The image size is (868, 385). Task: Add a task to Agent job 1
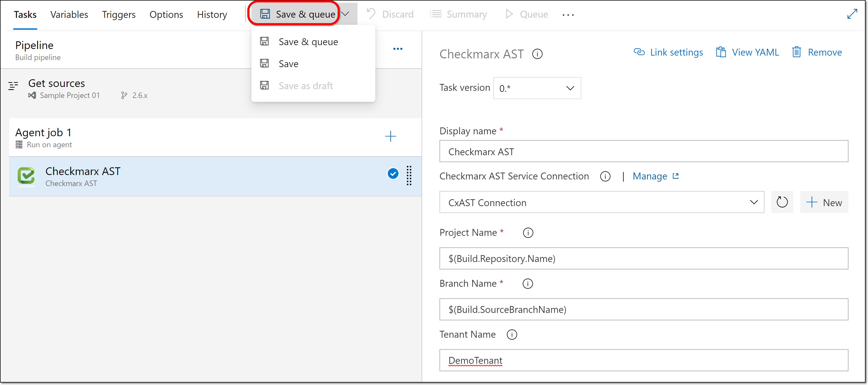(390, 136)
